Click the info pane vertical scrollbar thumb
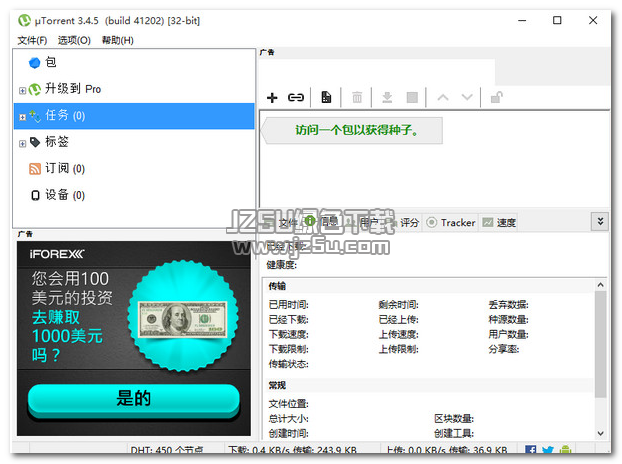This screenshot has height=464, width=622. (x=600, y=343)
